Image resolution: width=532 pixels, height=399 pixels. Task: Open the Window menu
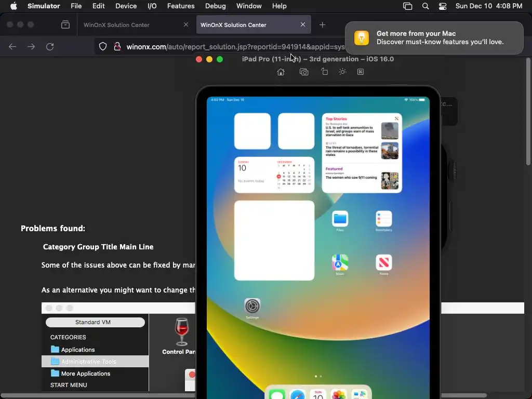point(249,6)
